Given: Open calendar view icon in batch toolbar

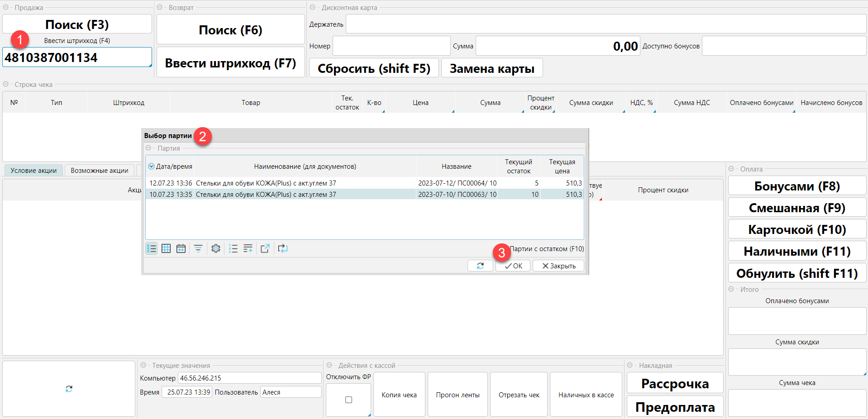Looking at the screenshot, I should (x=181, y=248).
